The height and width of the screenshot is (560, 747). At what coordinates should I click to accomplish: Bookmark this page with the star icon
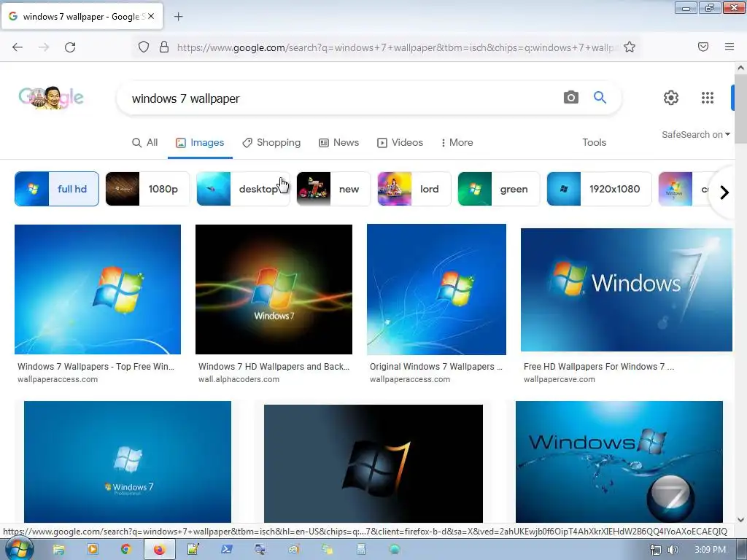pyautogui.click(x=630, y=47)
